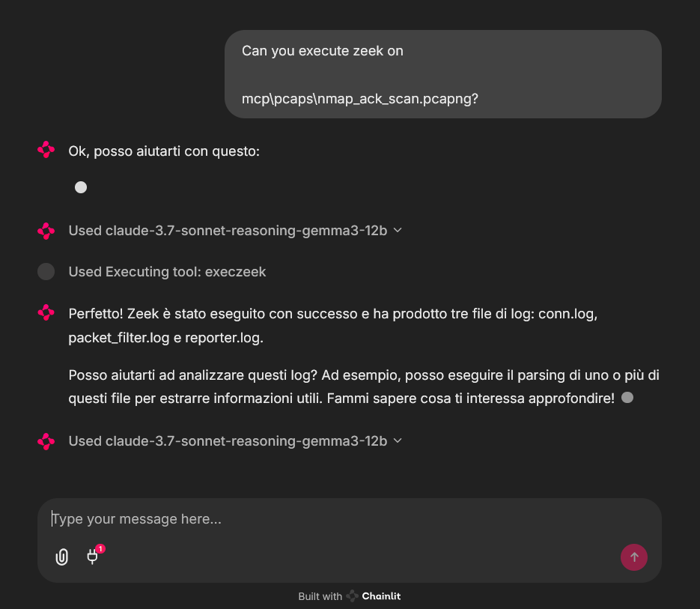The width and height of the screenshot is (700, 609).
Task: Click the red badge on the plug icon
Action: click(100, 549)
